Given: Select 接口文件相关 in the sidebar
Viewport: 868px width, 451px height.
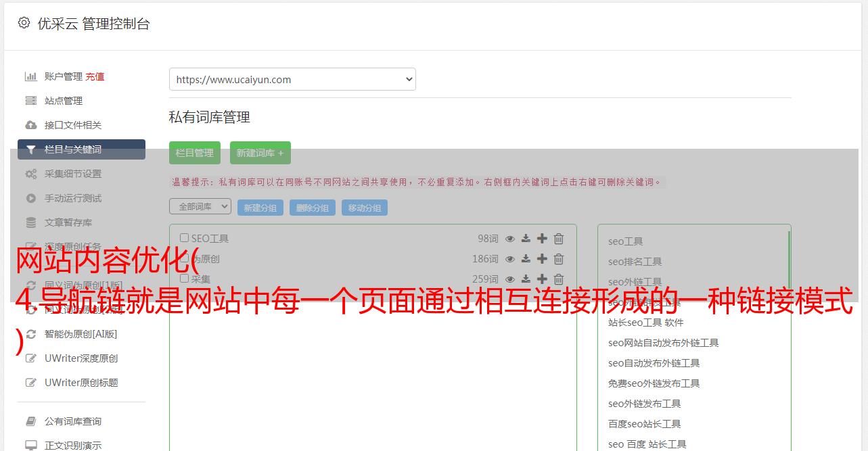Looking at the screenshot, I should [73, 125].
